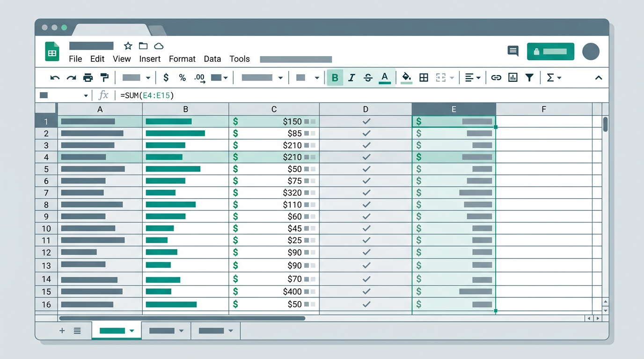Click the .00 decimal places button
Screen dimensions: 644x359
coord(199,78)
